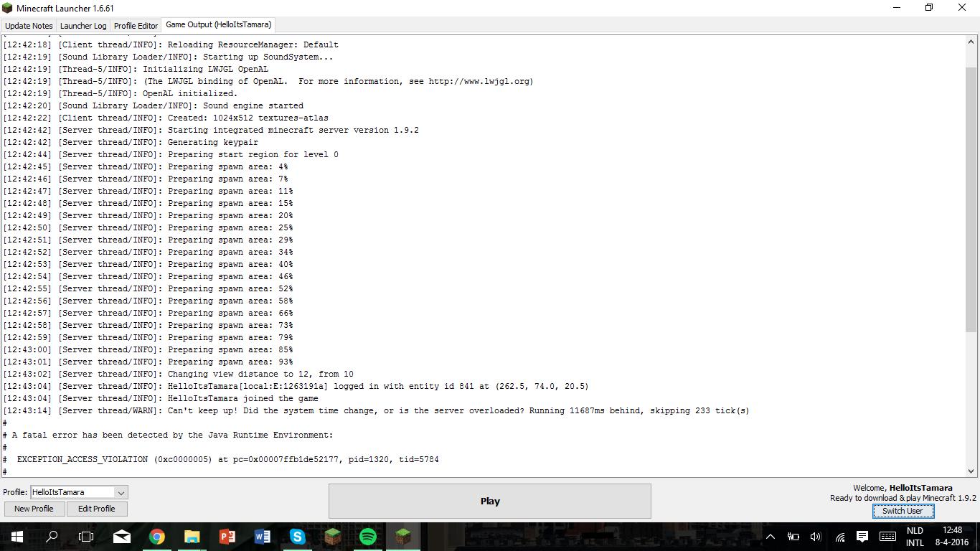Click the battery icon in the system tray
This screenshot has width=980, height=551.
pos(793,536)
